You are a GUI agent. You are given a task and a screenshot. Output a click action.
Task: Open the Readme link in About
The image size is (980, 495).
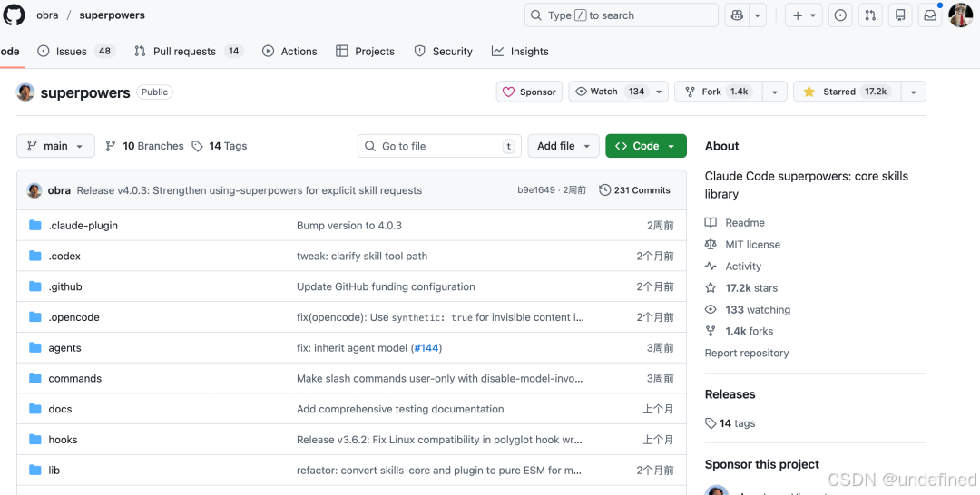(734, 223)
